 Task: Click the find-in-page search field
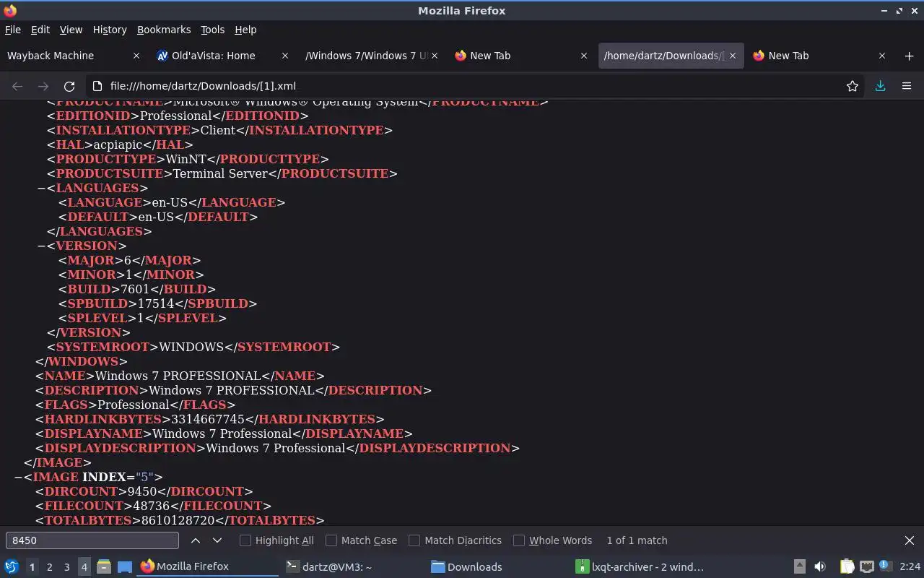[x=92, y=540]
